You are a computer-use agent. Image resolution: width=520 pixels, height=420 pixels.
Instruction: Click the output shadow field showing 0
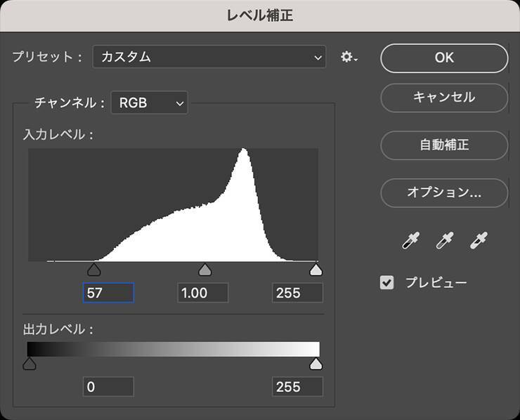pos(108,386)
